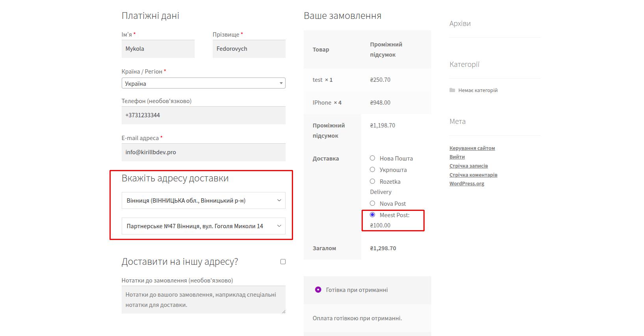Open Стрічка коментарів feed link
This screenshot has height=336, width=644.
[473, 175]
